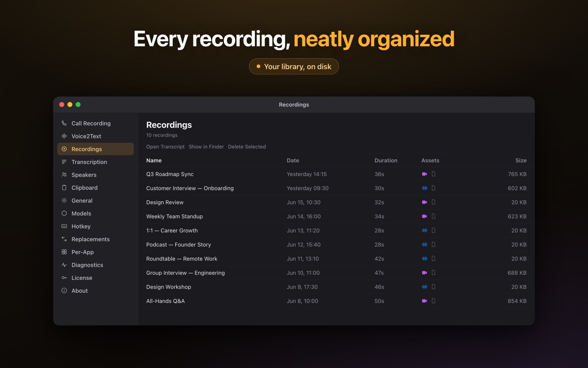This screenshot has height=368, width=588.
Task: Click video icon in Q3 Roadmap Sync row
Action: (424, 174)
